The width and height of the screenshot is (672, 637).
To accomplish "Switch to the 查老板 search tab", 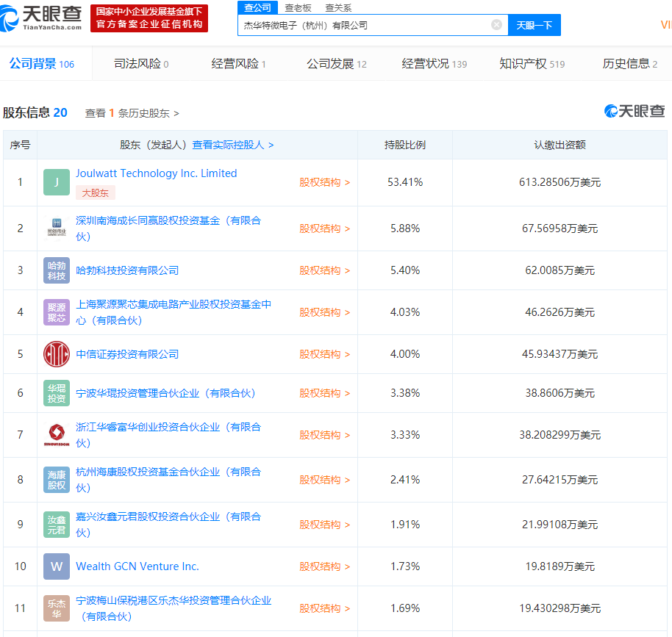I will [298, 7].
